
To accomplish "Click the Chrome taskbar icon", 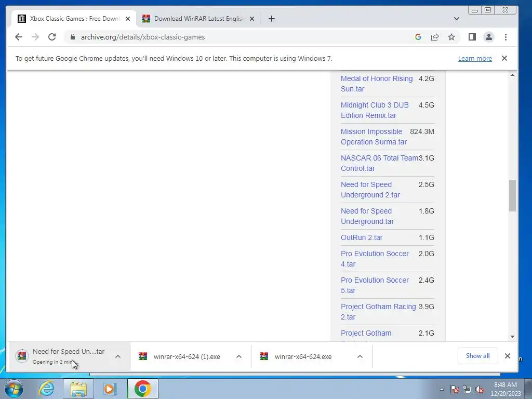I will coord(142,389).
